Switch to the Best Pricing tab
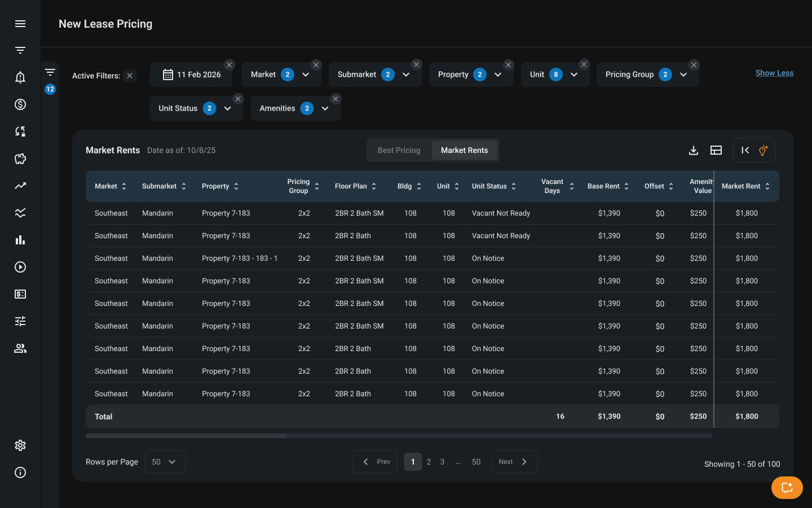Screen dimensions: 812x508 (399, 150)
